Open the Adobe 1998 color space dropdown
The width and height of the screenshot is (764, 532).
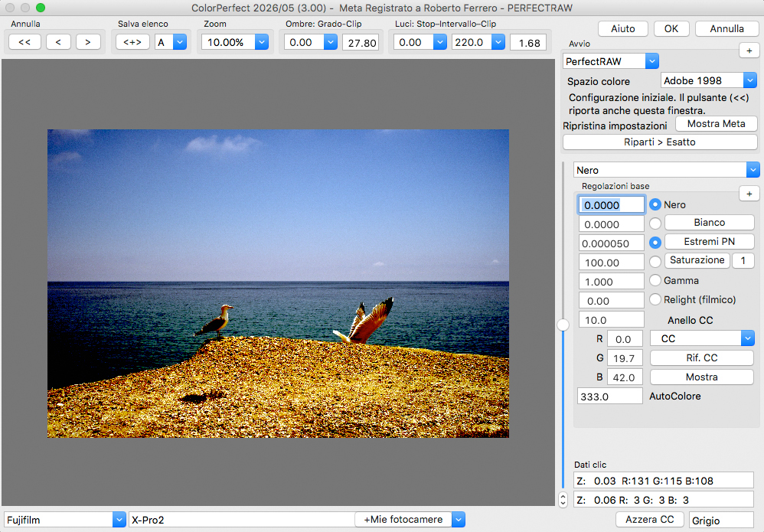[x=750, y=80]
